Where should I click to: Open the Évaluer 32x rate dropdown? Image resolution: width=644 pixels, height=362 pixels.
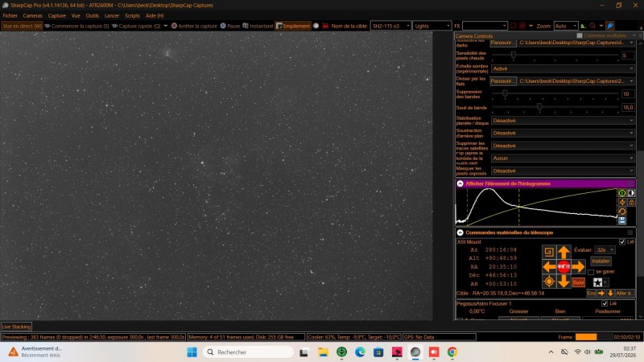(x=605, y=250)
